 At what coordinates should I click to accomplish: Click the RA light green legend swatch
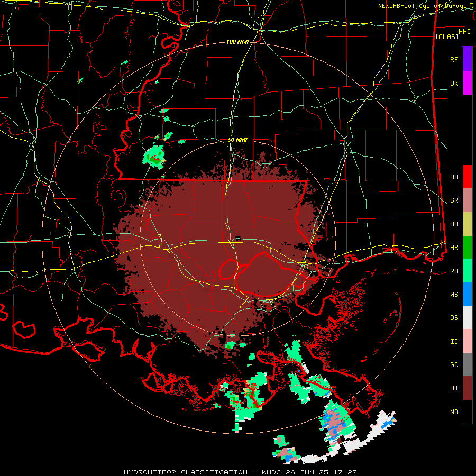click(467, 271)
